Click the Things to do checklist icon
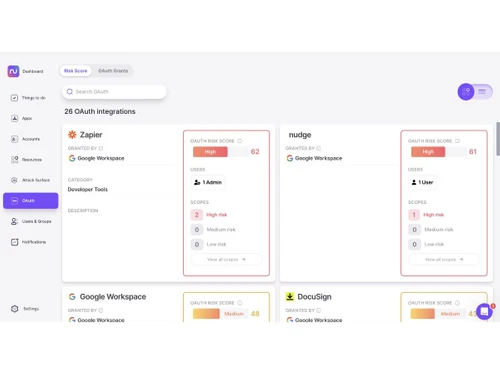This screenshot has height=375, width=500. point(14,98)
